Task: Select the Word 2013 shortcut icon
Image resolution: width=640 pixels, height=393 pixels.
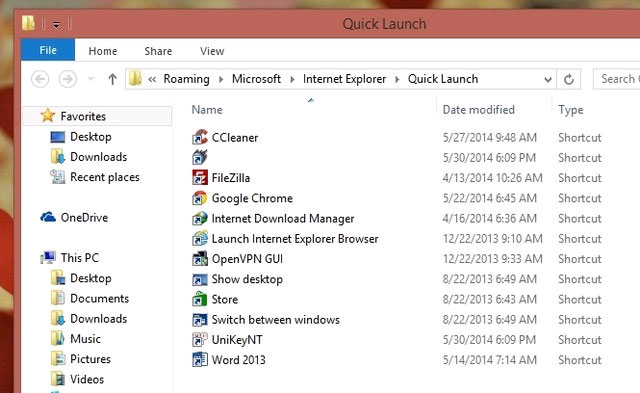Action: 200,360
